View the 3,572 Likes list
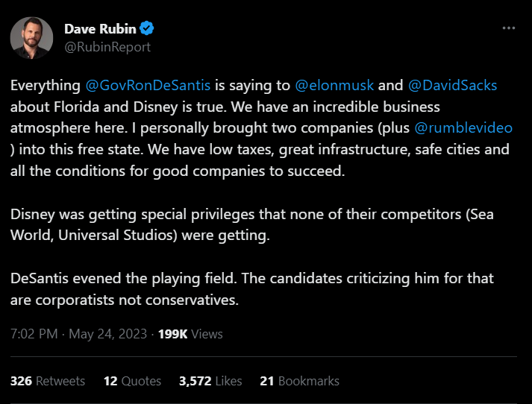 click(x=210, y=381)
